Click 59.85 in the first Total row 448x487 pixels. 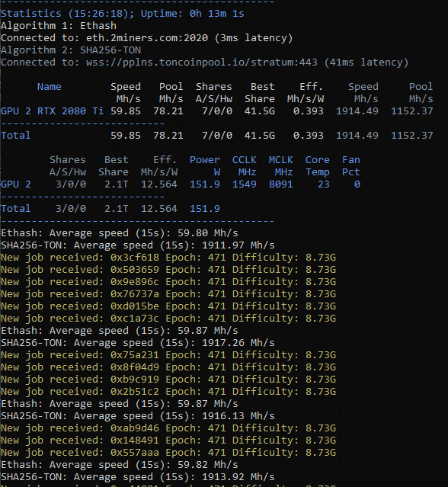126,136
